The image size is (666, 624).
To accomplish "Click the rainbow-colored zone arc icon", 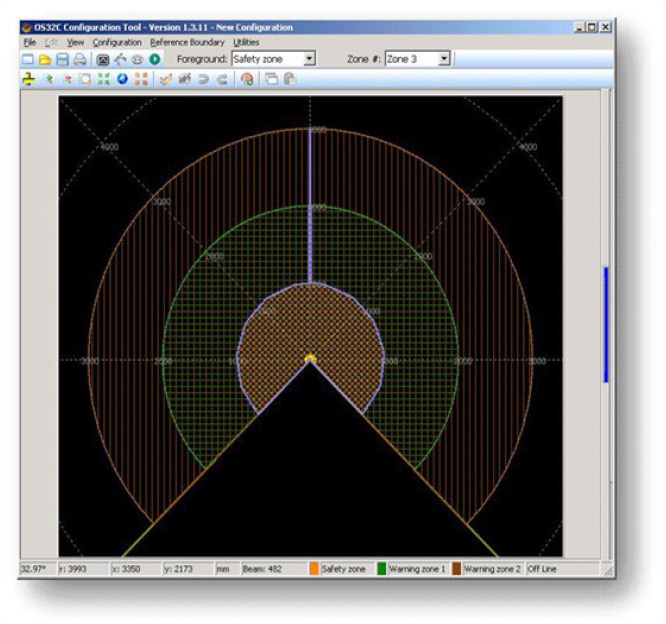I will click(247, 79).
